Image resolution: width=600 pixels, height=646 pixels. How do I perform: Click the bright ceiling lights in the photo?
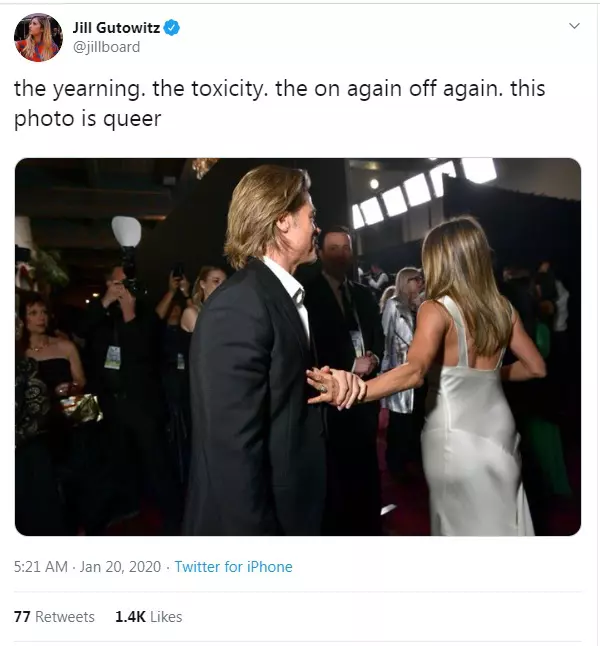click(x=420, y=192)
